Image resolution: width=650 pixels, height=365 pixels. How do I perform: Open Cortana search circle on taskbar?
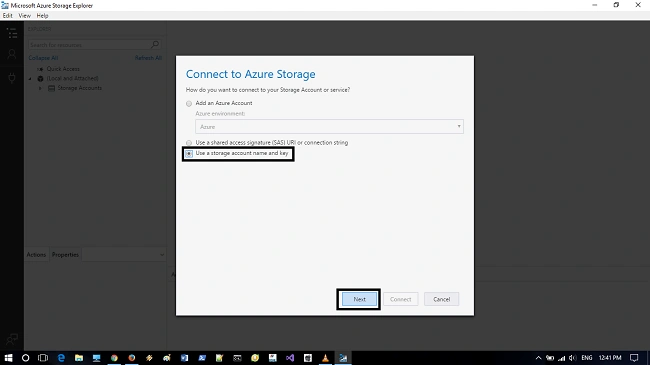pyautogui.click(x=25, y=358)
